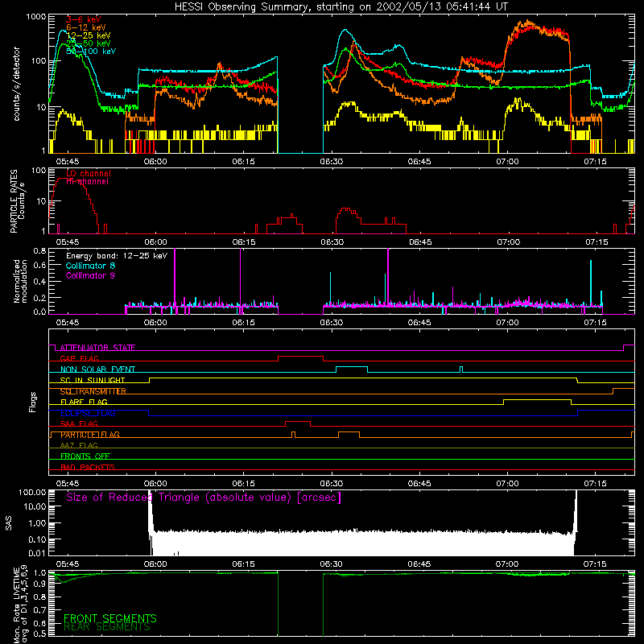Click the SC_IN_SUNLIGHT flag label
This screenshot has width=644, height=644.
click(93, 380)
